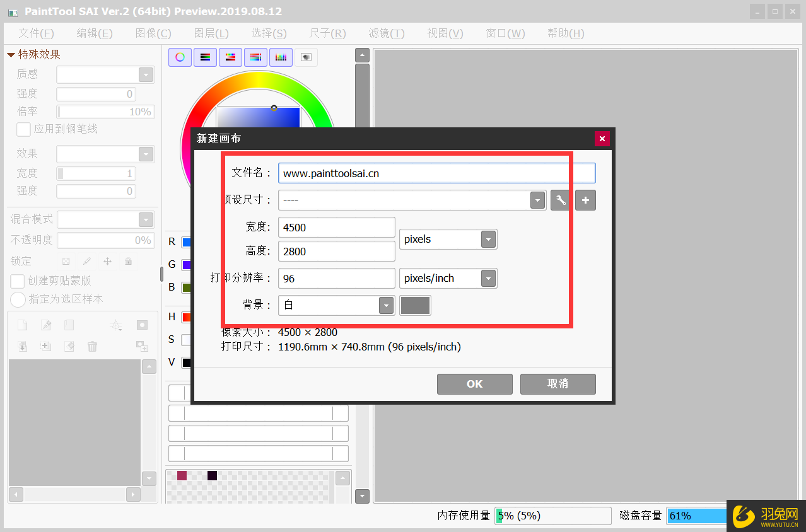
Task: Click the wrench icon beside preset size
Action: pyautogui.click(x=560, y=200)
